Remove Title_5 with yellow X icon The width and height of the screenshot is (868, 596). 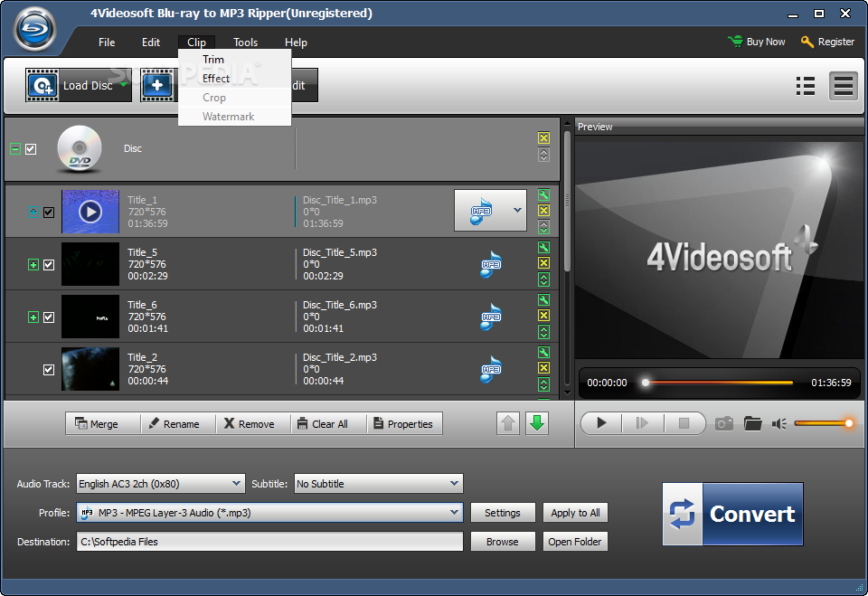point(543,262)
